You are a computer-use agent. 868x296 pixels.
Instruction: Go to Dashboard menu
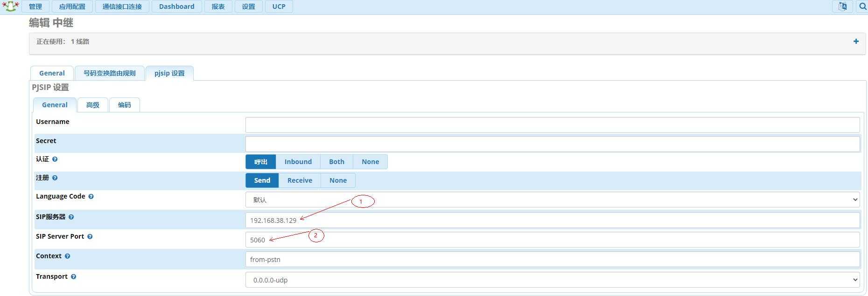(x=177, y=7)
